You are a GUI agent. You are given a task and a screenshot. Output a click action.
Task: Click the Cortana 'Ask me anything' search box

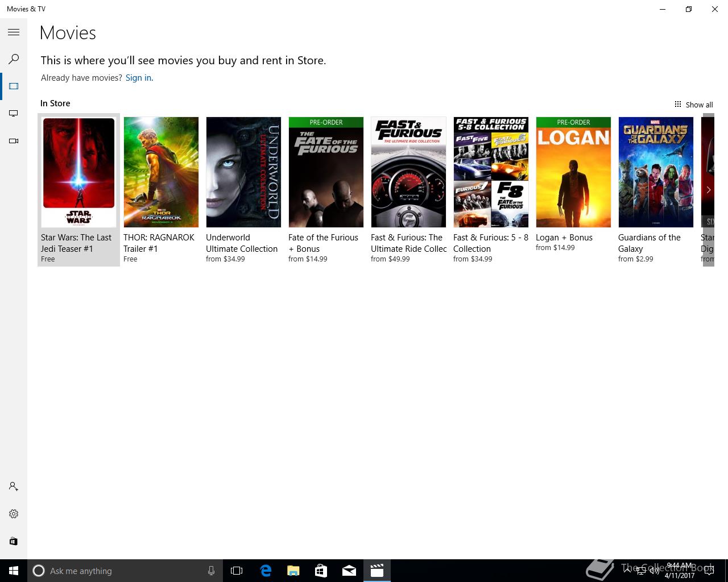[x=124, y=571]
